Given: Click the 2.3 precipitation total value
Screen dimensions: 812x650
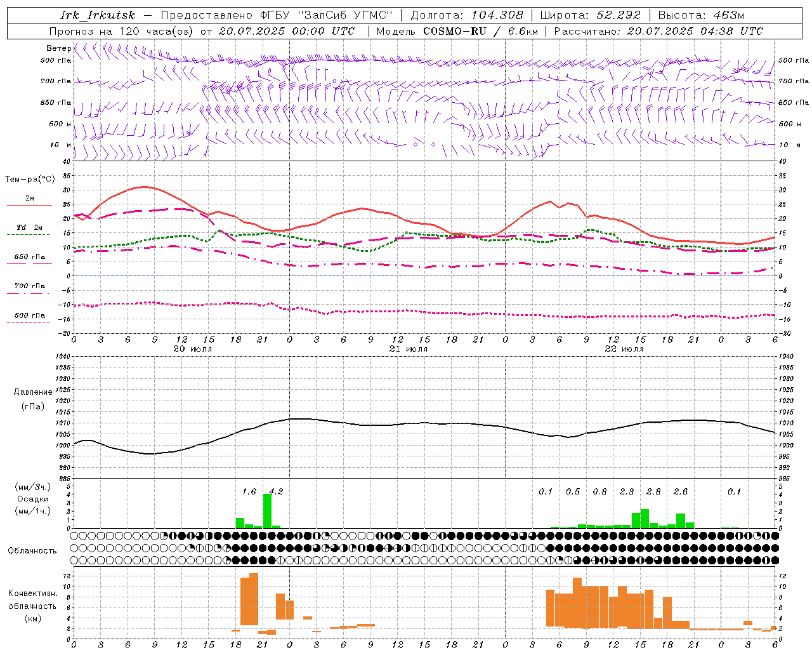Looking at the screenshot, I should click(x=627, y=491).
